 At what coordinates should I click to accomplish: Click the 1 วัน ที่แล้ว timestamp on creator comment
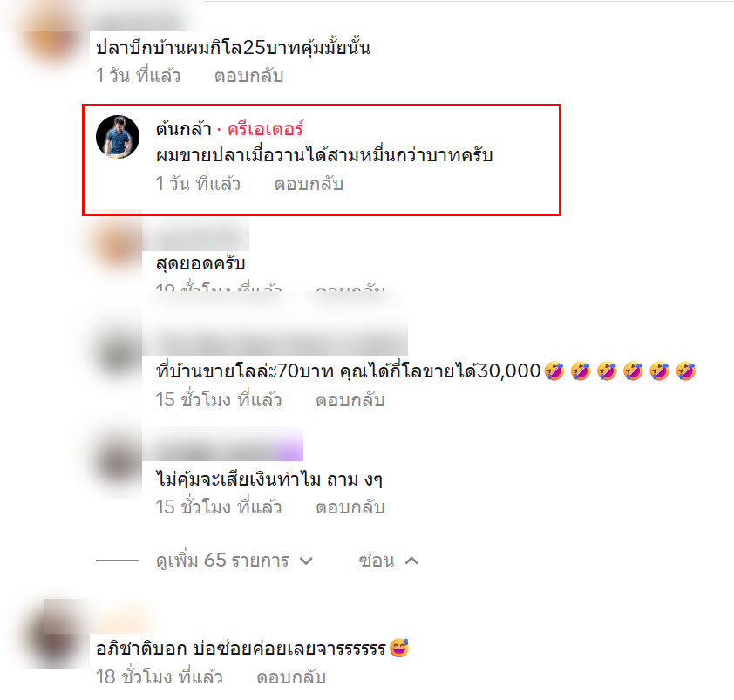point(198,184)
